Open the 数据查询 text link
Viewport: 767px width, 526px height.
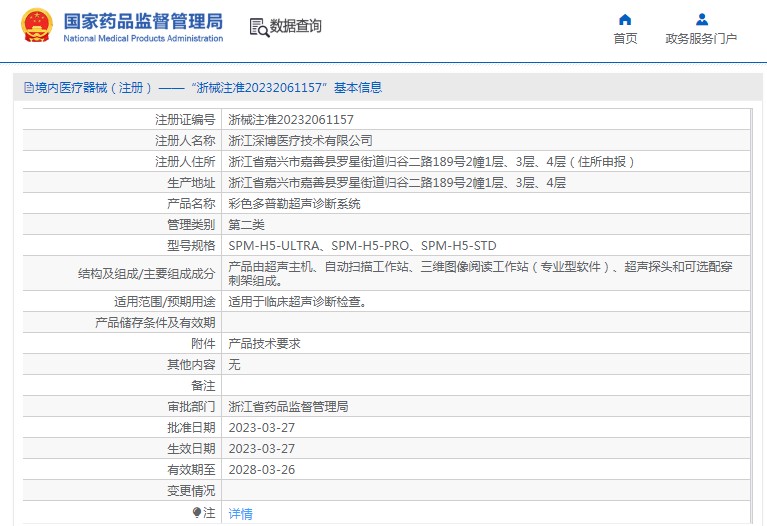point(296,26)
